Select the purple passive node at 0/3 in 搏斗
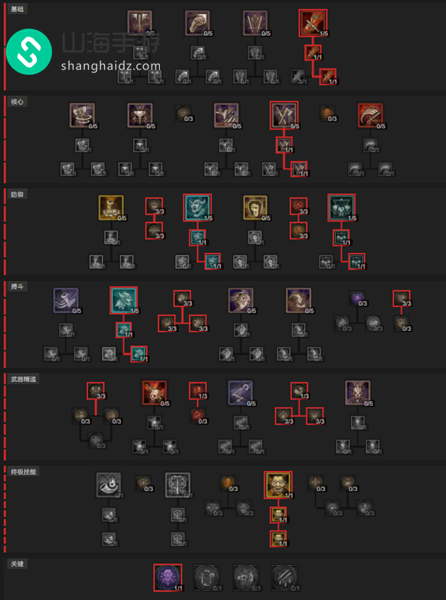 358,299
